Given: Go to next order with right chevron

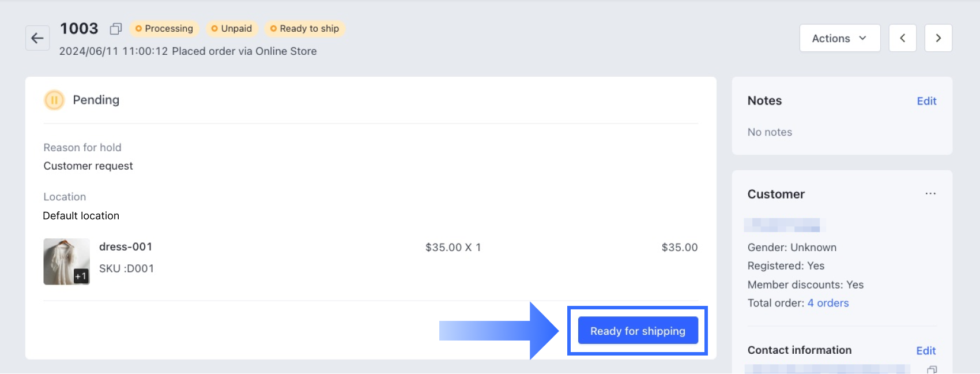Looking at the screenshot, I should [x=938, y=38].
